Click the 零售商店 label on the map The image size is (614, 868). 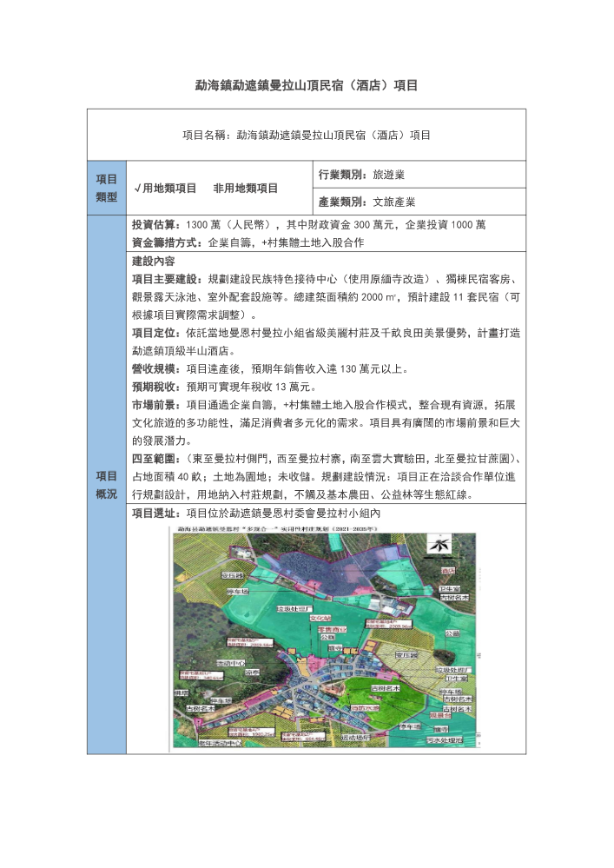click(332, 630)
